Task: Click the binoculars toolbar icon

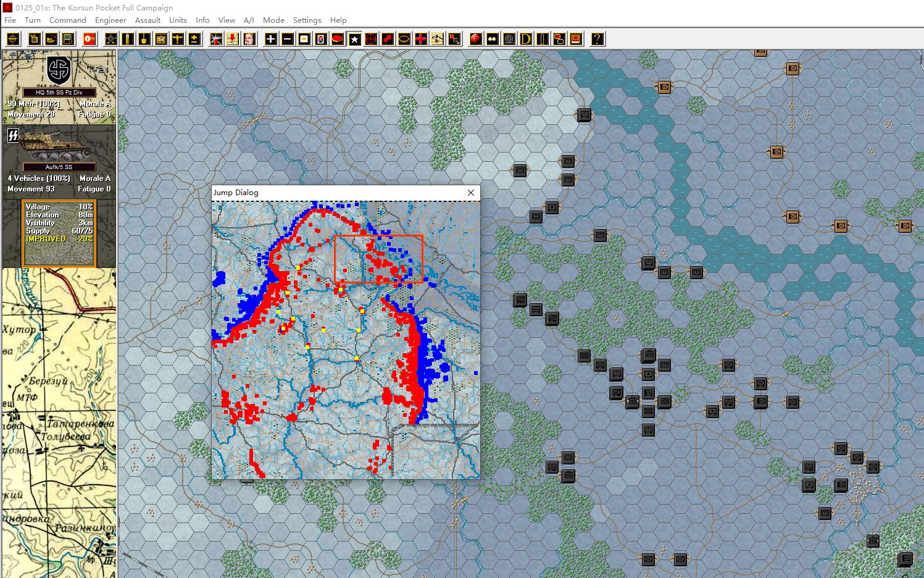Action: 492,39
